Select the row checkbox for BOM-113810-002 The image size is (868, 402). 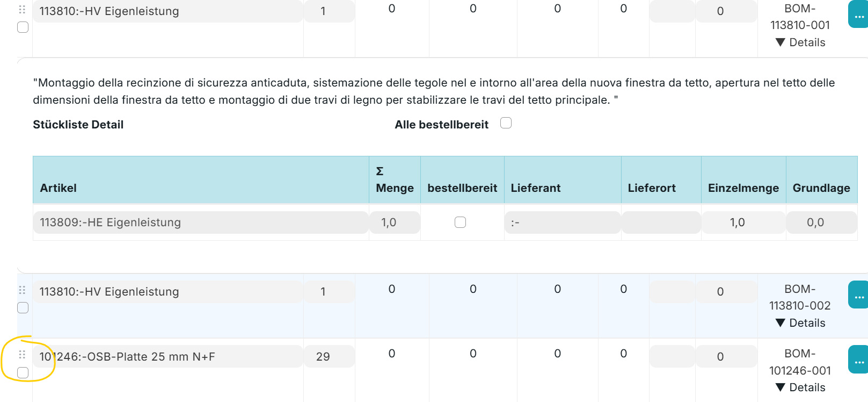pyautogui.click(x=23, y=307)
